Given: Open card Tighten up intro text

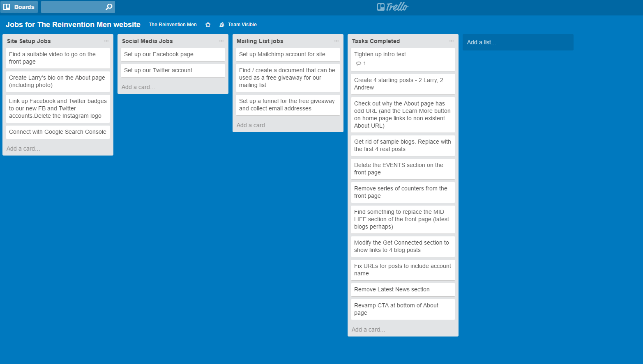Looking at the screenshot, I should point(403,59).
